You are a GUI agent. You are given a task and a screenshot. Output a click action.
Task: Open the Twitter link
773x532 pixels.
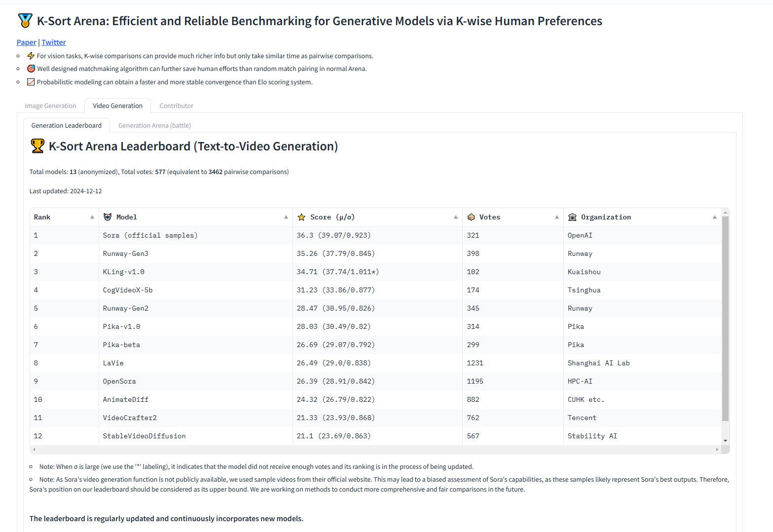pyautogui.click(x=53, y=42)
